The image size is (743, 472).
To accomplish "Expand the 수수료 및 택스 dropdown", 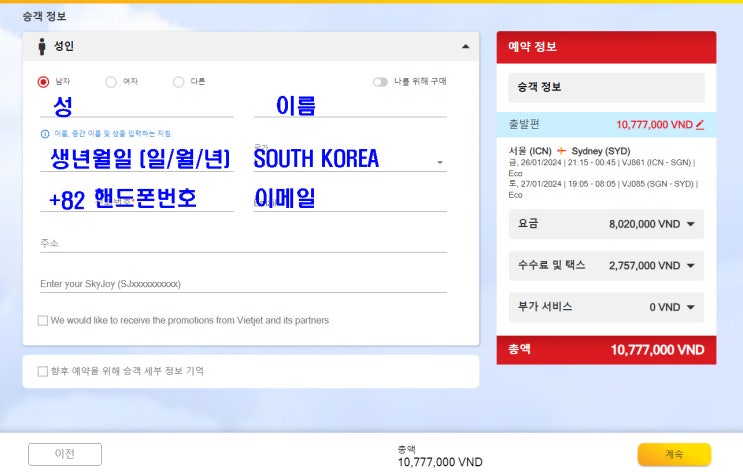I will [x=606, y=265].
